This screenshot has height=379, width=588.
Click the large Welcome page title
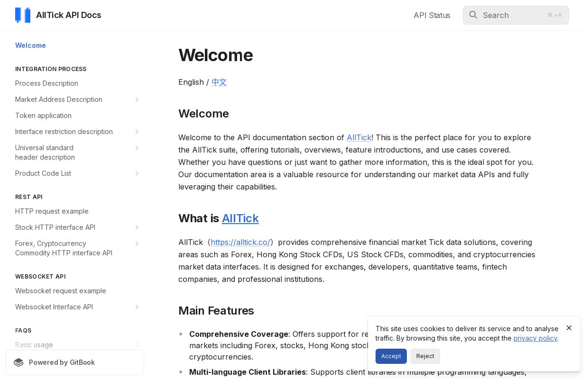216,55
